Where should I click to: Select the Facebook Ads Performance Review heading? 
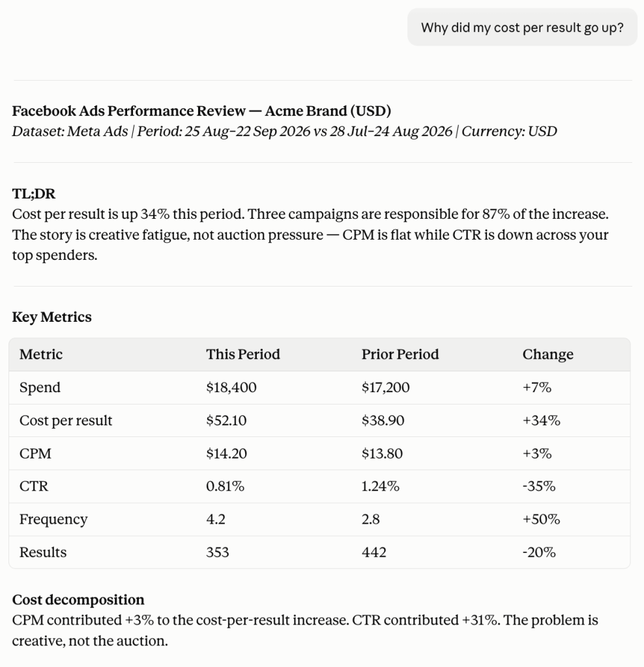pos(201,111)
